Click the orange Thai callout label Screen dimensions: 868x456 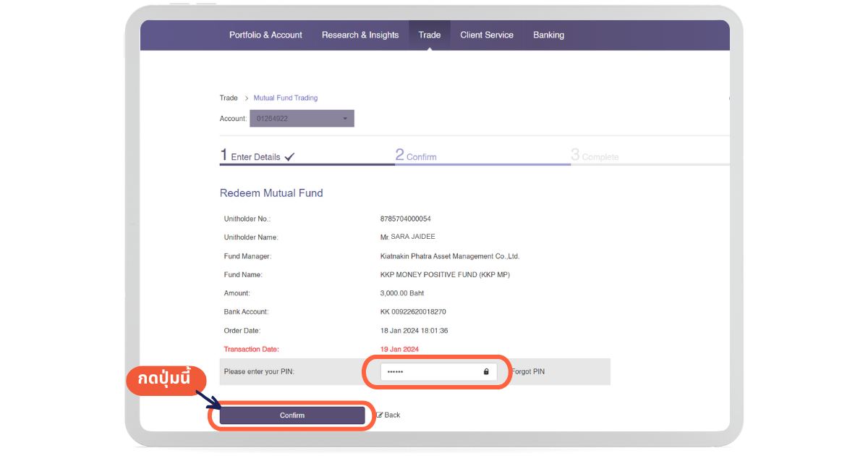pyautogui.click(x=163, y=379)
